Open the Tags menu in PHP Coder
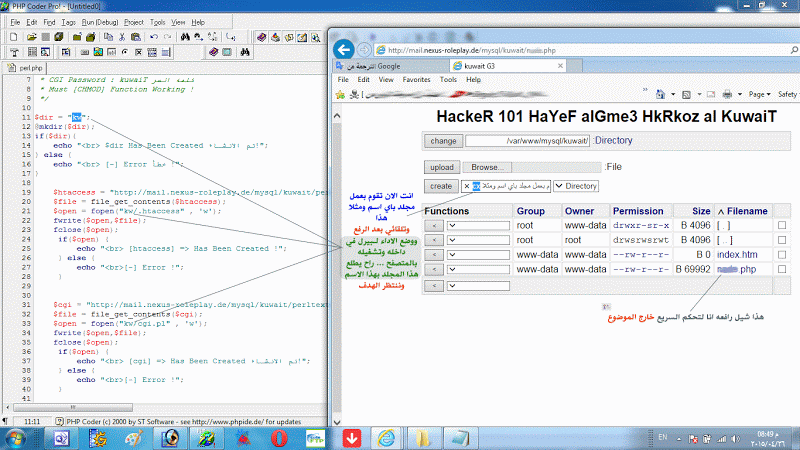The image size is (800, 450). [x=68, y=22]
